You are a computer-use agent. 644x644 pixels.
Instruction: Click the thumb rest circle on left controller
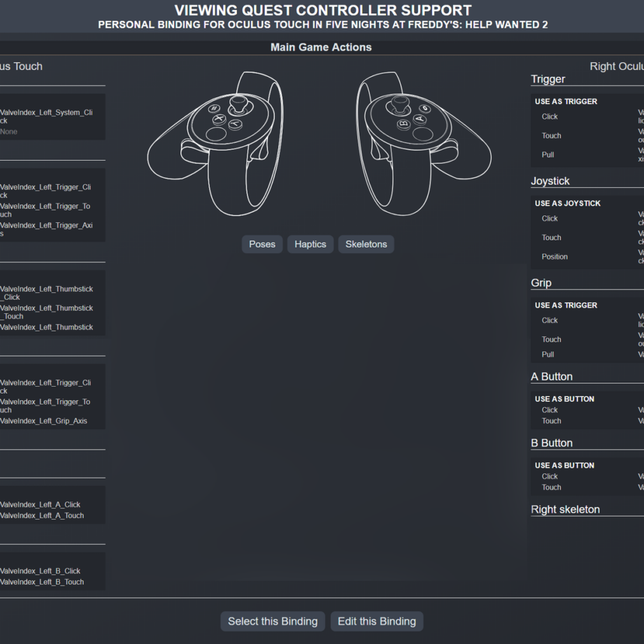click(216, 134)
